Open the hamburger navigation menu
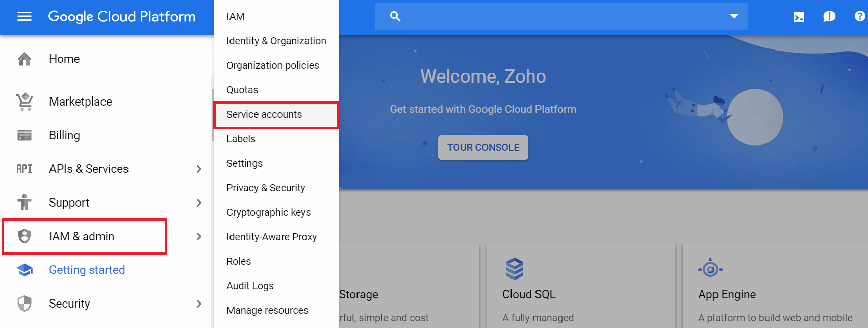The height and width of the screenshot is (328, 868). coord(24,17)
